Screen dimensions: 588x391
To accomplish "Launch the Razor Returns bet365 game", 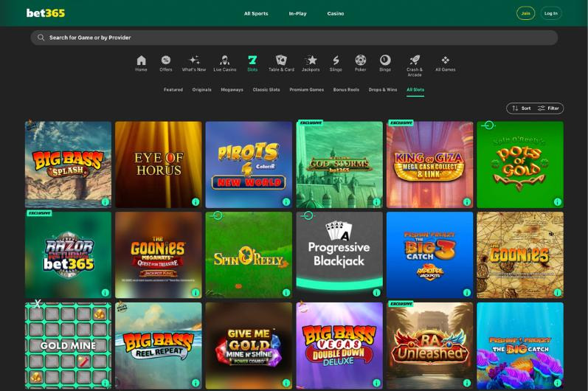I will coord(69,255).
